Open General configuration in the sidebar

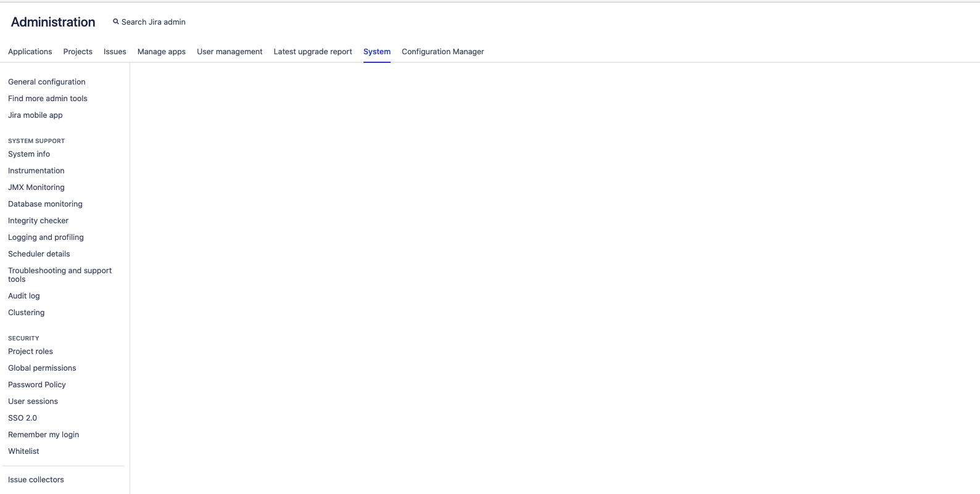[47, 82]
